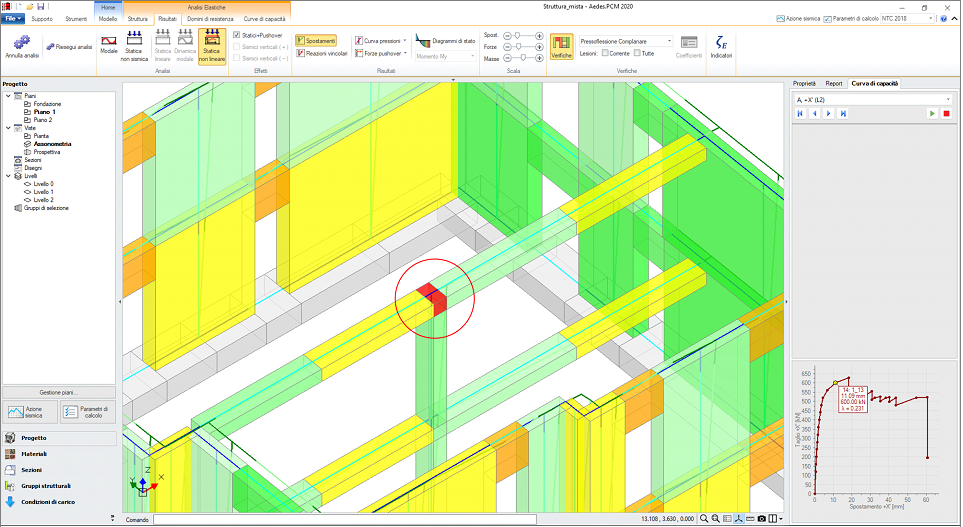Open the NTC 2018 standard dropdown
This screenshot has width=963, height=527.
click(x=929, y=18)
